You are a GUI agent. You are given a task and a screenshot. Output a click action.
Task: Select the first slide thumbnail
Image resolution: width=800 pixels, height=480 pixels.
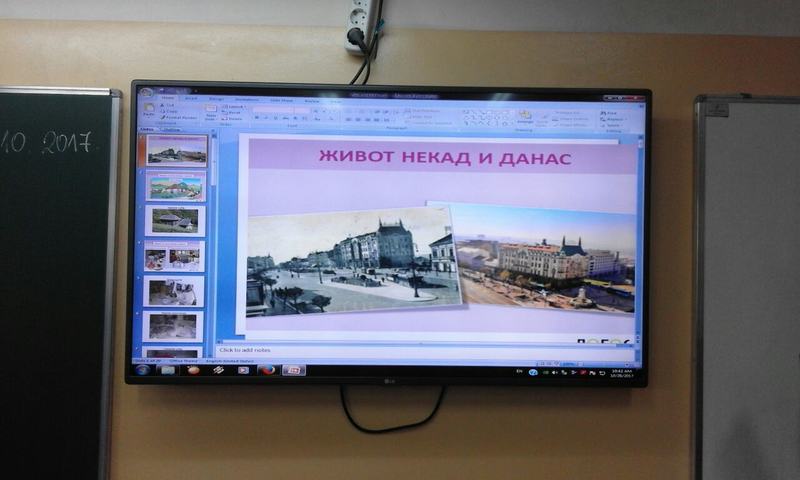pyautogui.click(x=177, y=150)
